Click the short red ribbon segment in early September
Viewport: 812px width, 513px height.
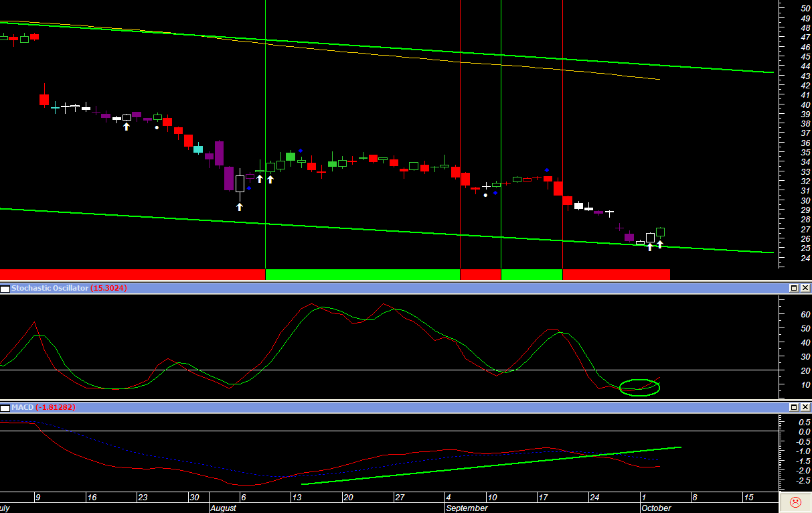pyautogui.click(x=481, y=275)
